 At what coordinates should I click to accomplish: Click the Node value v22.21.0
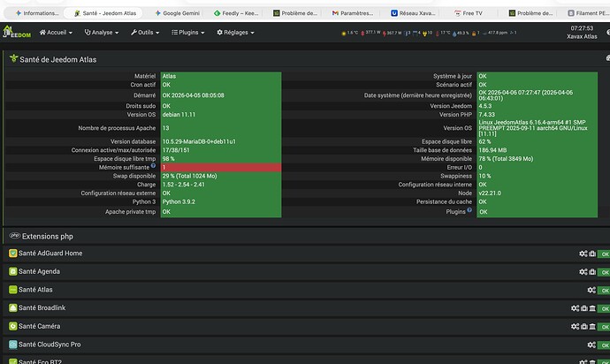pyautogui.click(x=490, y=193)
